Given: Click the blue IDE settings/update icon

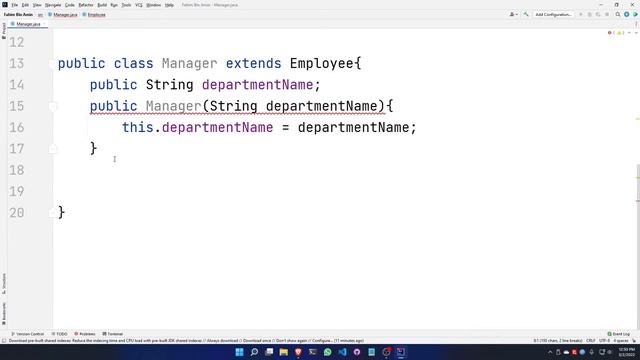Looking at the screenshot, I should tap(627, 14).
